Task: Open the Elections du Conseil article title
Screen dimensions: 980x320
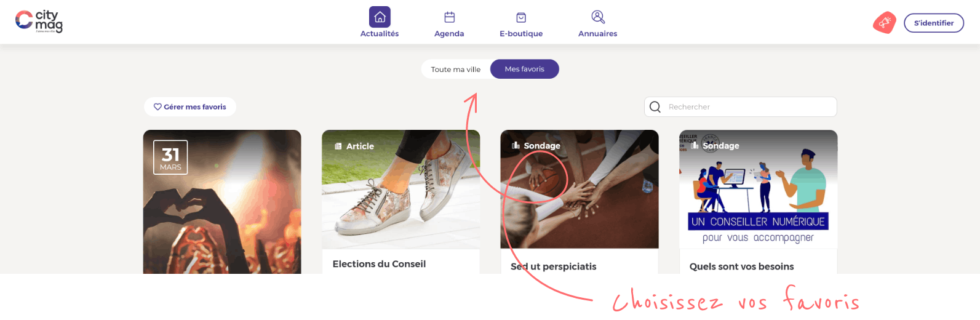Action: click(379, 264)
